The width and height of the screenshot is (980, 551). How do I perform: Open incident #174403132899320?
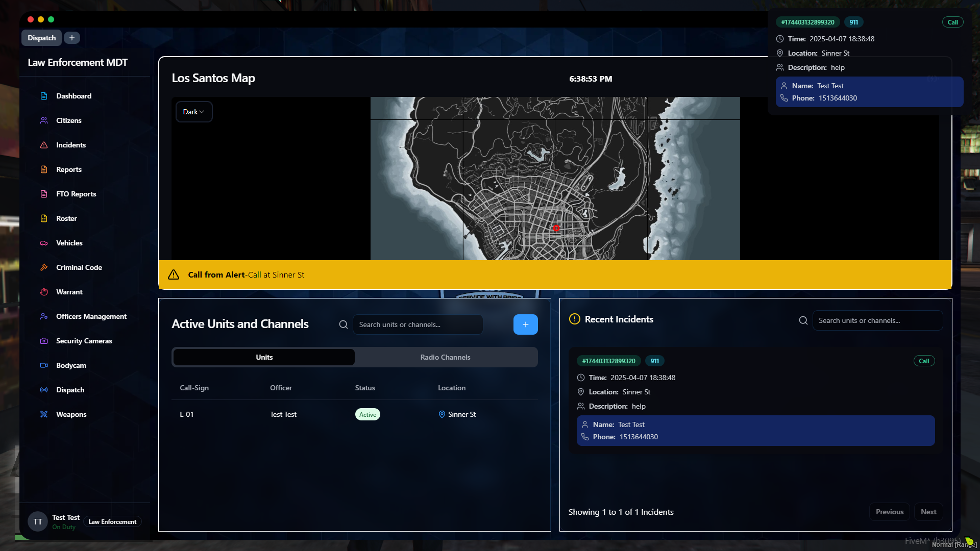pyautogui.click(x=608, y=361)
